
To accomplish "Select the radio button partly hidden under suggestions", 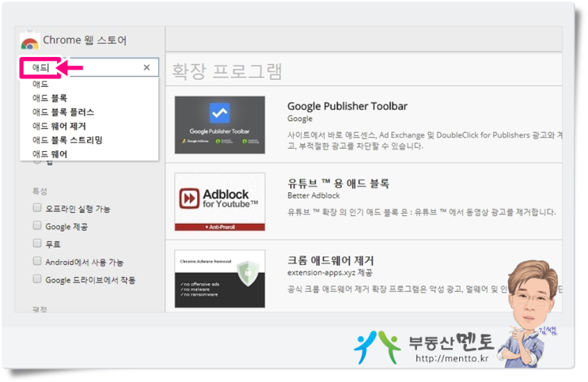I will [36, 161].
